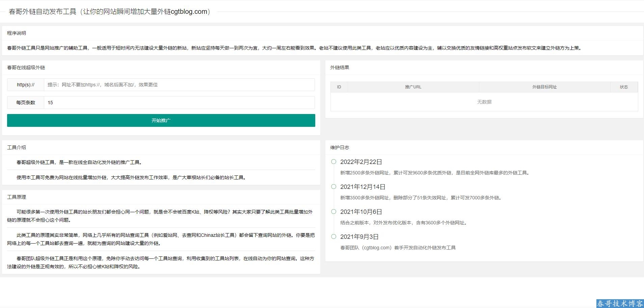Click the 每页条数 input showing 15
Image resolution: width=644 pixels, height=308 pixels.
coord(179,103)
